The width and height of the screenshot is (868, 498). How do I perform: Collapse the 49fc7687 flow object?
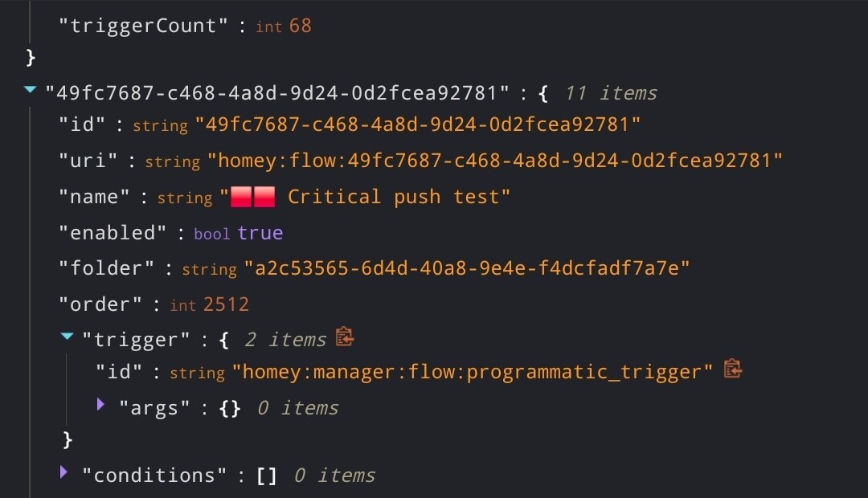31,89
